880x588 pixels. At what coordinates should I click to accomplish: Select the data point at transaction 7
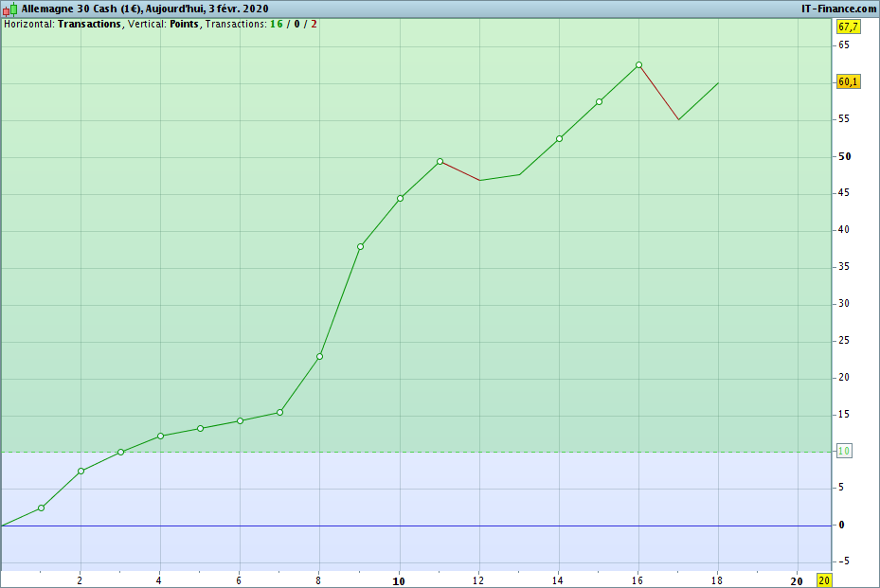(x=280, y=413)
